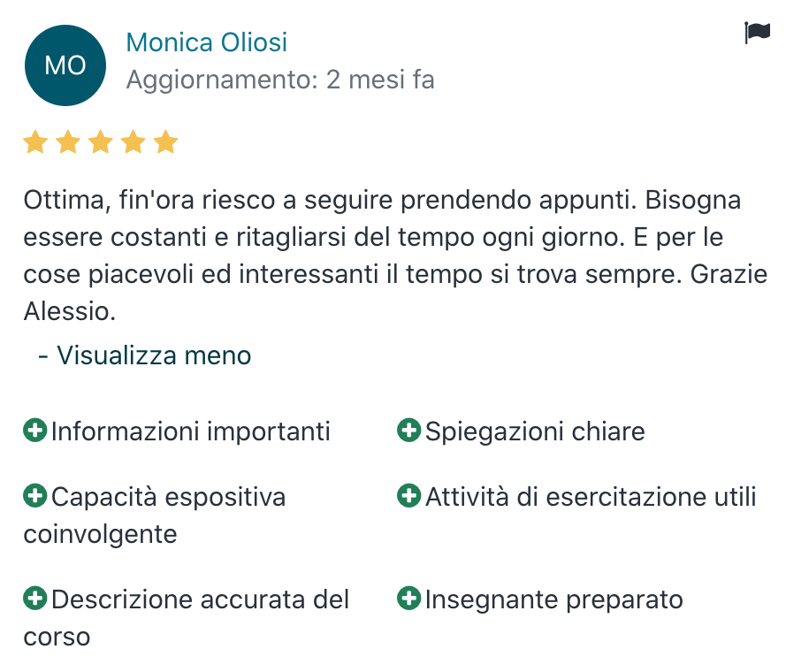
Task: Select the Informazioni importanti label
Action: point(190,431)
